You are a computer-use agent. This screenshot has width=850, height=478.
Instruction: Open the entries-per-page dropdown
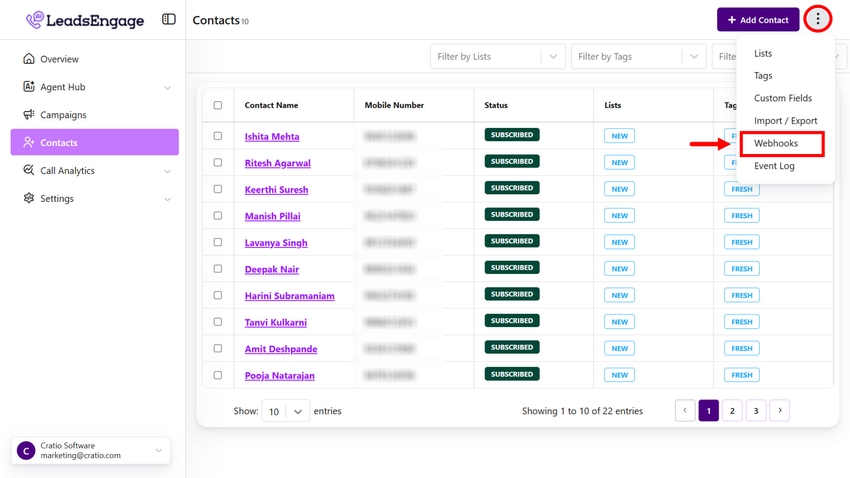click(285, 411)
